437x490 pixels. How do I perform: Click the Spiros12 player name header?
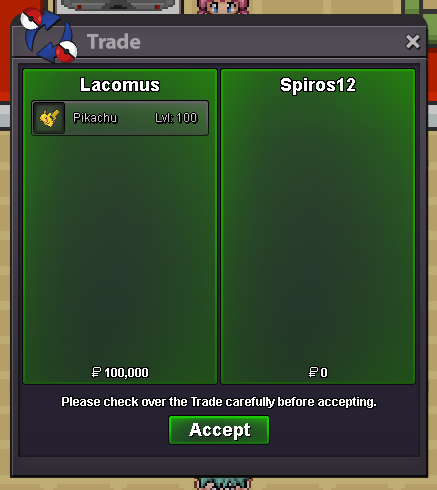(318, 85)
